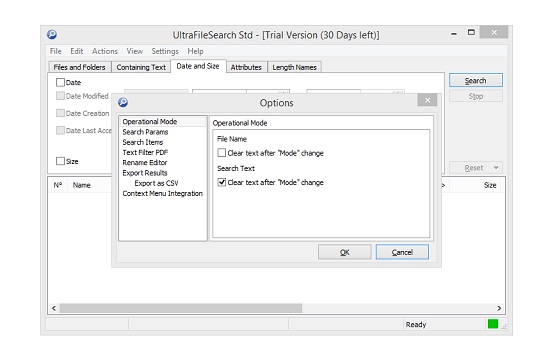
Task: Toggle the Date Creation checkbox
Action: click(x=60, y=113)
